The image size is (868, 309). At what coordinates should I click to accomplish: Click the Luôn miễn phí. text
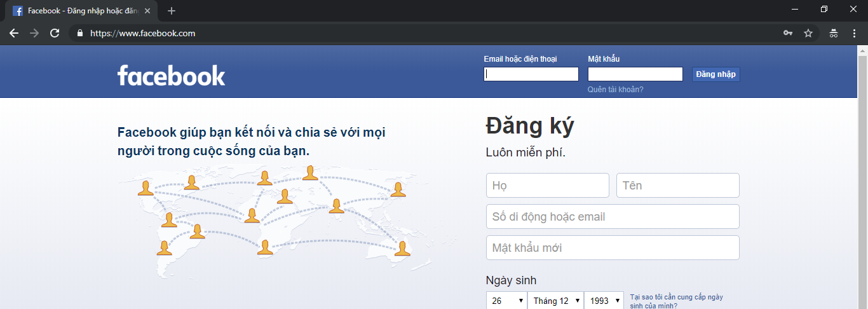tap(526, 153)
